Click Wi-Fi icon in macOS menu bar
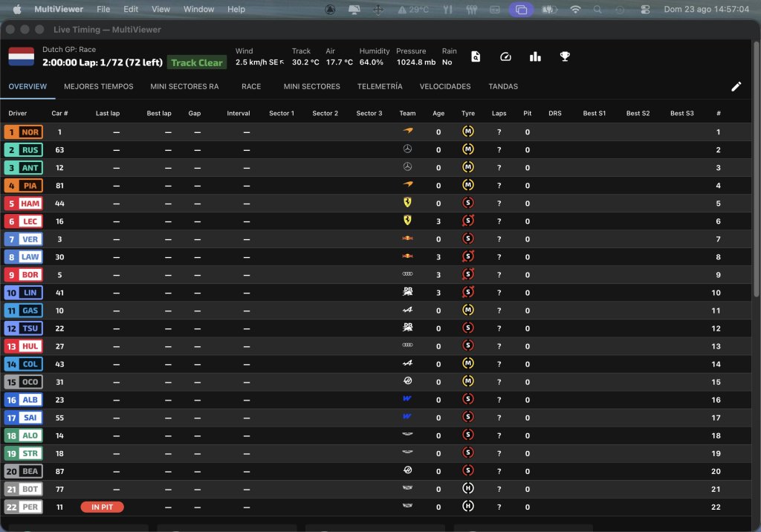This screenshot has height=532, width=761. pos(575,9)
